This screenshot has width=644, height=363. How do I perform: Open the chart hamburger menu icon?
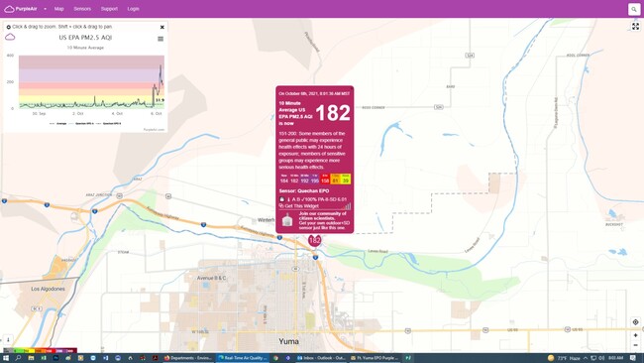(x=161, y=39)
